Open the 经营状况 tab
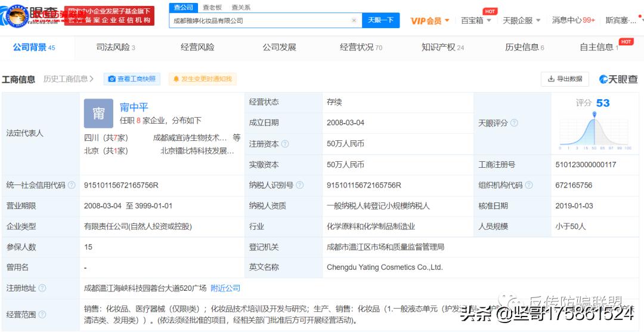Image resolution: width=644 pixels, height=332 pixels. click(x=361, y=47)
